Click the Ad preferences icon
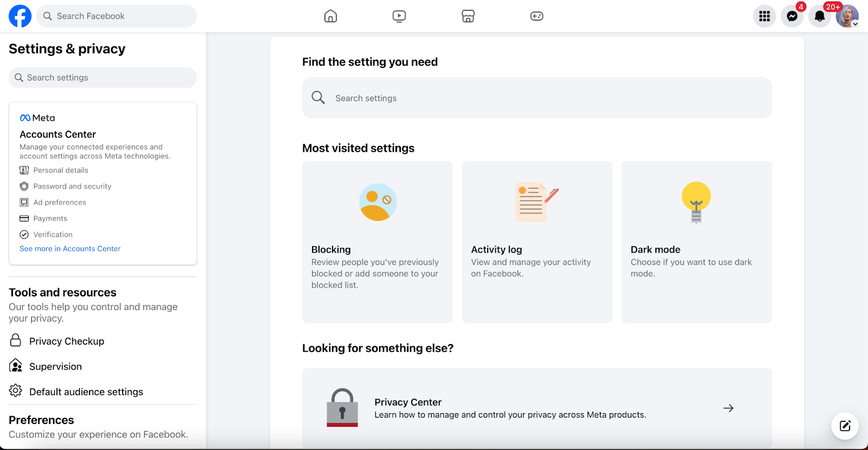Image resolution: width=868 pixels, height=450 pixels. 24,202
